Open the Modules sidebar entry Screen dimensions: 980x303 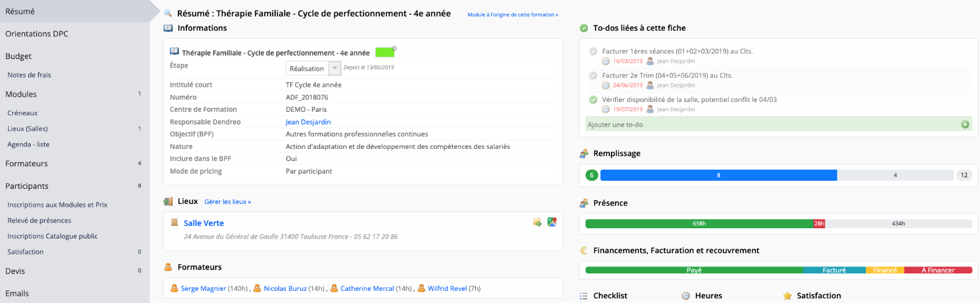pos(21,94)
